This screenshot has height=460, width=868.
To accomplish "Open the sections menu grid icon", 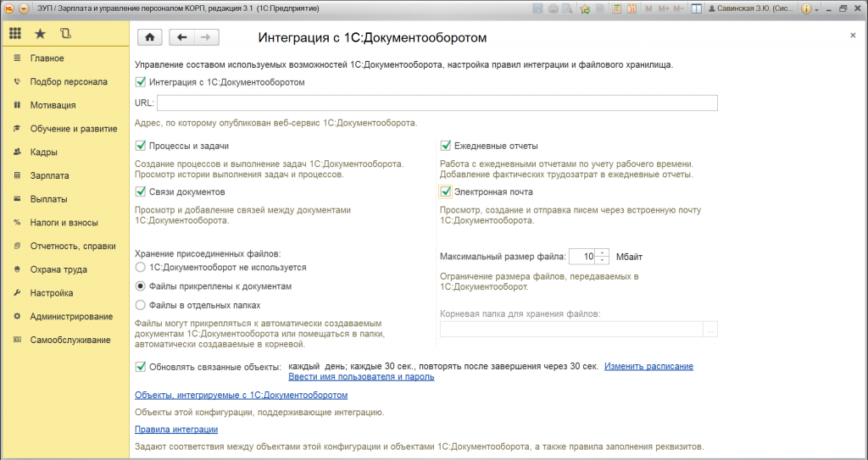I will [15, 34].
